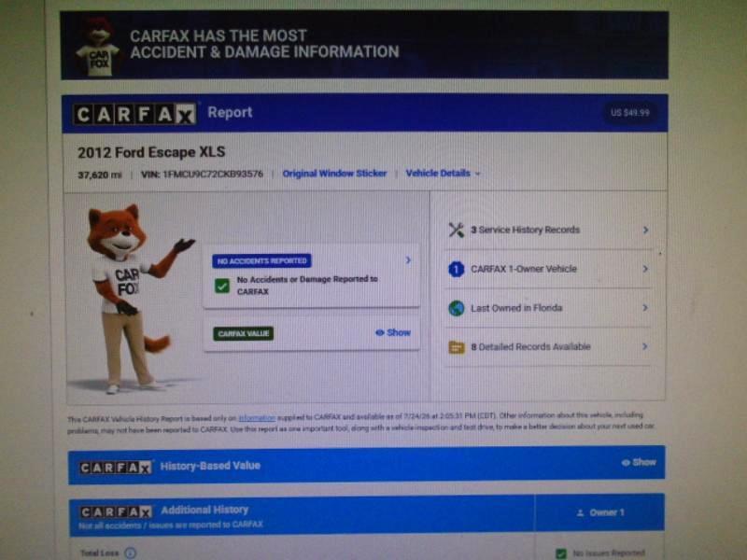Image resolution: width=747 pixels, height=560 pixels.
Task: Expand CARFAX 1-Owner Vehicle chevron
Action: (645, 269)
